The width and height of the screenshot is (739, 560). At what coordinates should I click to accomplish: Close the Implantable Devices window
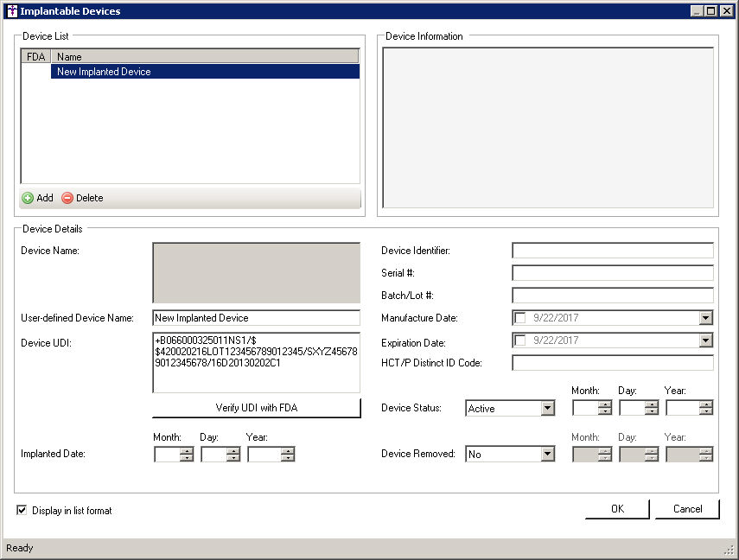point(727,11)
